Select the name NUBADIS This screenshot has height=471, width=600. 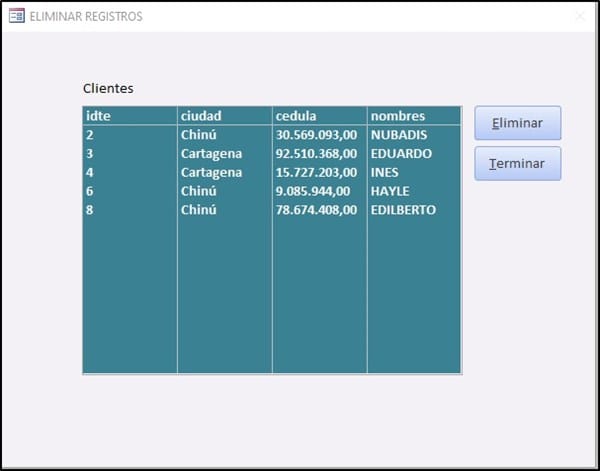click(399, 135)
